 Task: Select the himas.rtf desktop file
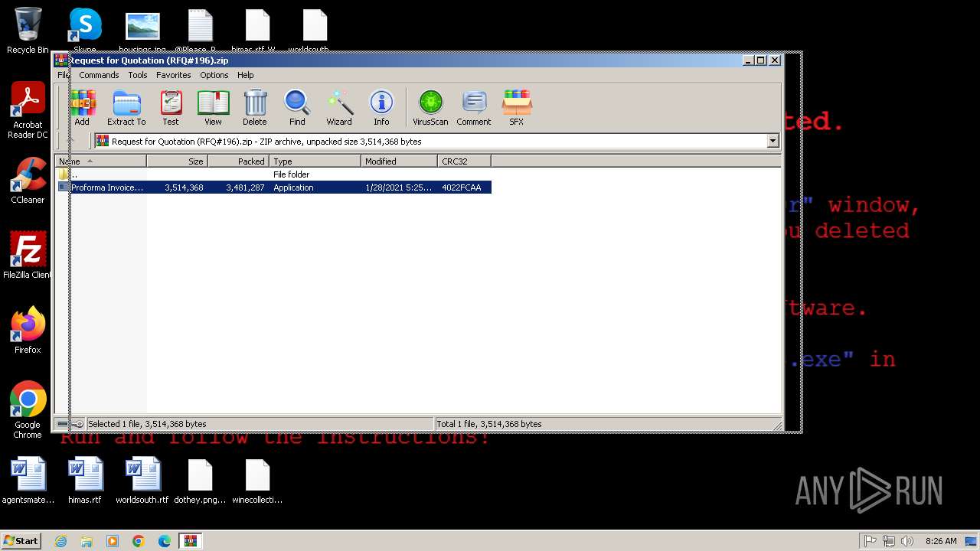coord(85,481)
